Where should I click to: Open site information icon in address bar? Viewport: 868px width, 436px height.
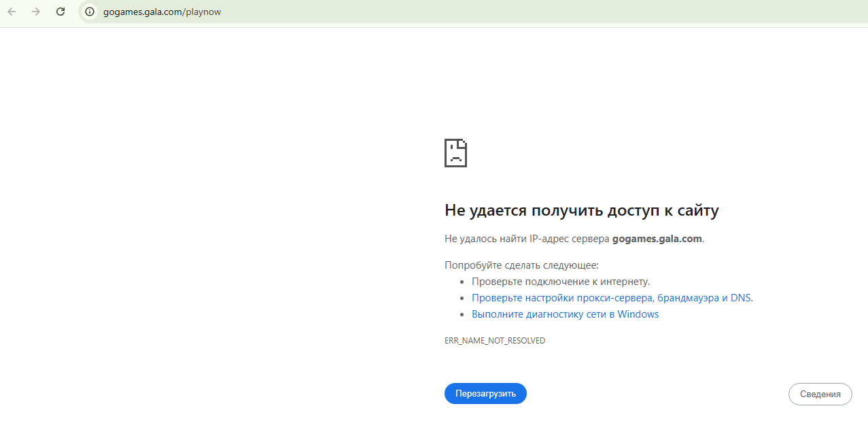click(x=90, y=12)
